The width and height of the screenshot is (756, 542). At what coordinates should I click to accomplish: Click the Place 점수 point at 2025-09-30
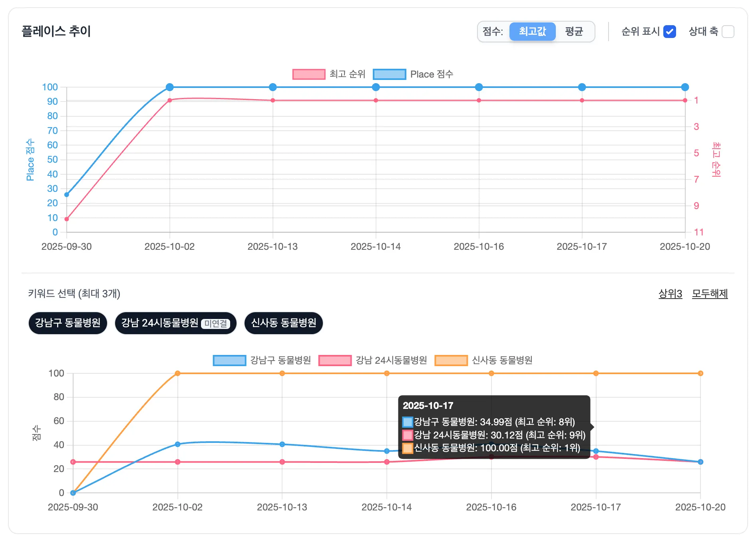(x=67, y=195)
